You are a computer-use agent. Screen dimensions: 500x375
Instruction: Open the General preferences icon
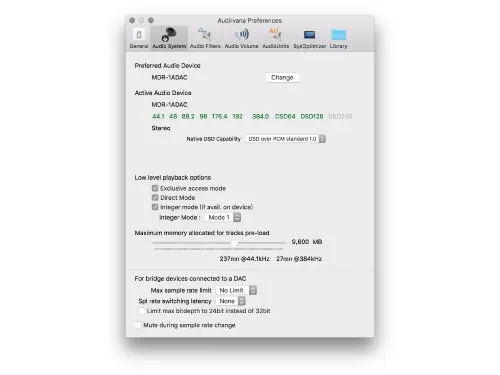click(139, 34)
